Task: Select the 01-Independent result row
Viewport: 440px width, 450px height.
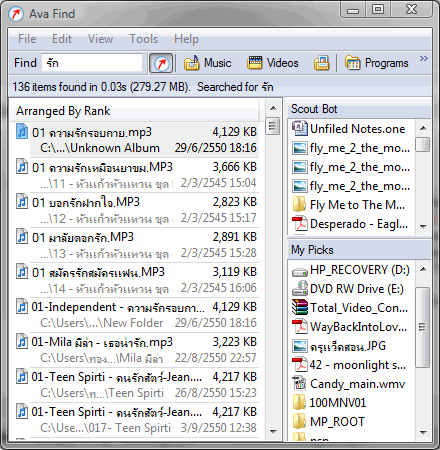Action: (137, 315)
